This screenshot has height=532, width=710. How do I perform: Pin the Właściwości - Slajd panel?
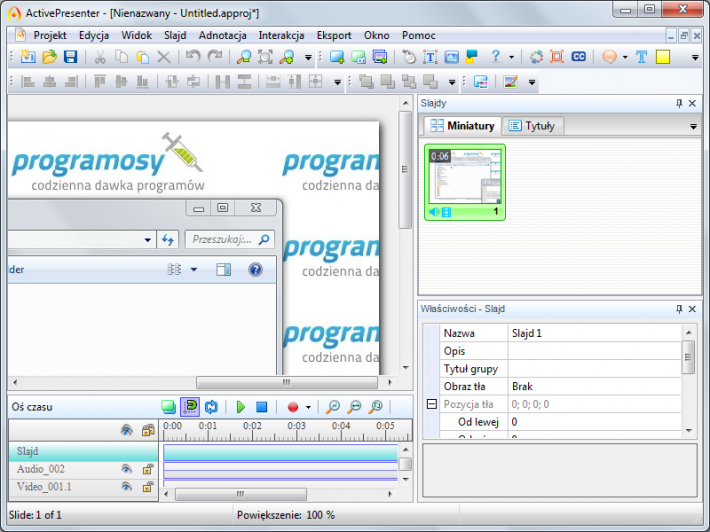click(x=679, y=309)
